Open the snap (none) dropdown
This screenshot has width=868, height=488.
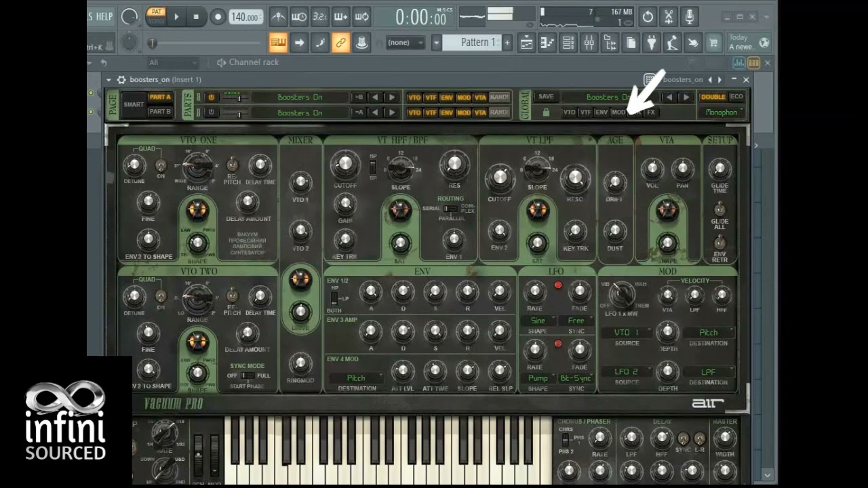pyautogui.click(x=405, y=43)
